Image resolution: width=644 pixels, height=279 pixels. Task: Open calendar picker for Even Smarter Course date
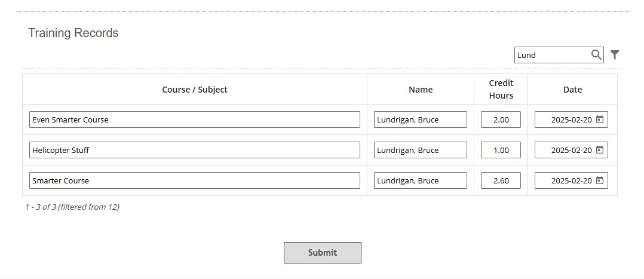tap(600, 119)
